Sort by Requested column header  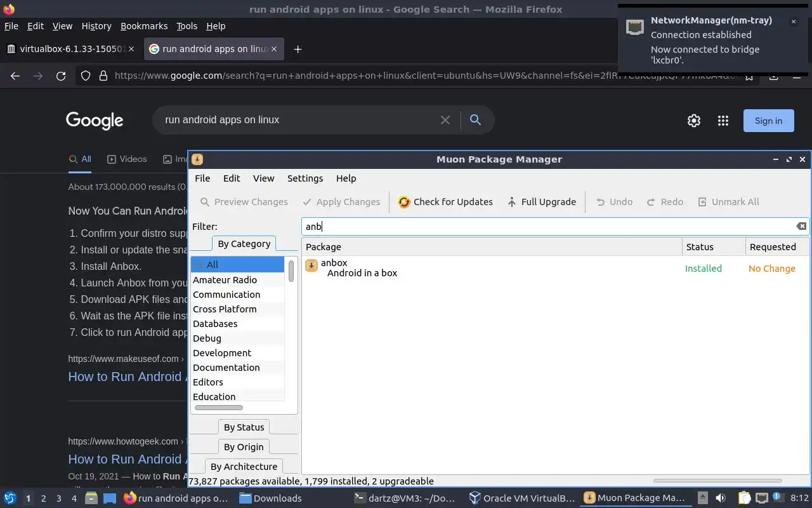[x=777, y=247]
